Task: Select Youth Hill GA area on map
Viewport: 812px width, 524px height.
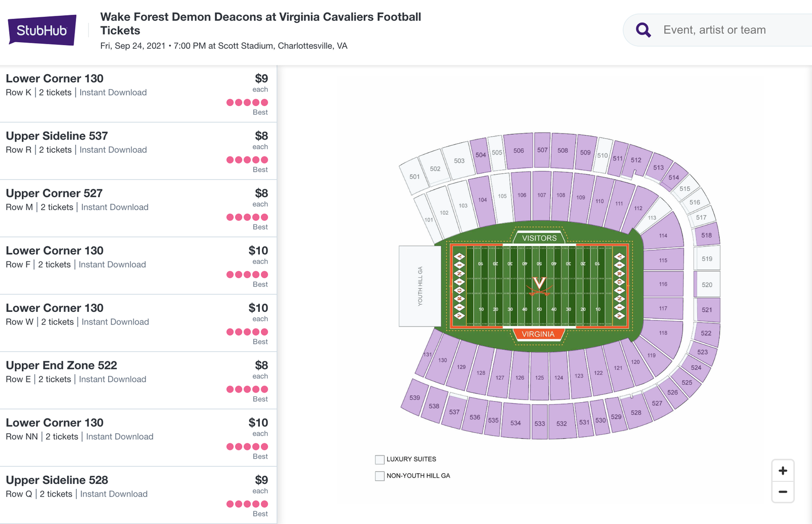Action: pyautogui.click(x=420, y=286)
